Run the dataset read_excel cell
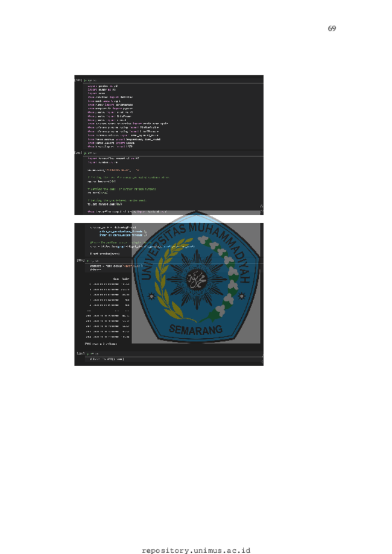The image size is (392, 554). click(x=87, y=261)
